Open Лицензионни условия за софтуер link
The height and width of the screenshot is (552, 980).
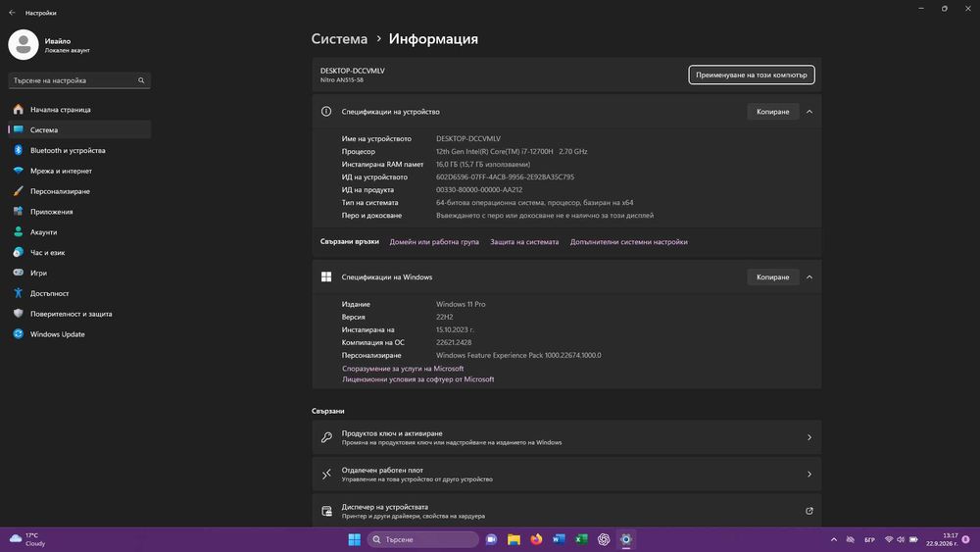(x=418, y=378)
